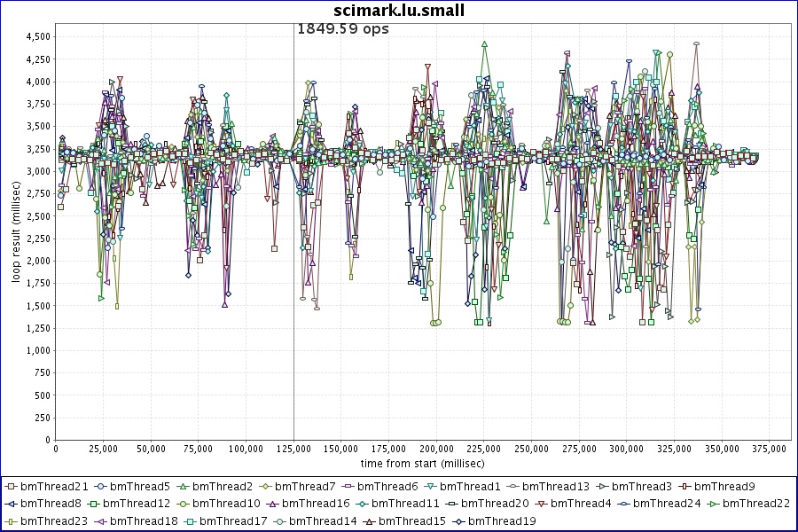Click the 1849.59 ops annotation text

point(342,28)
